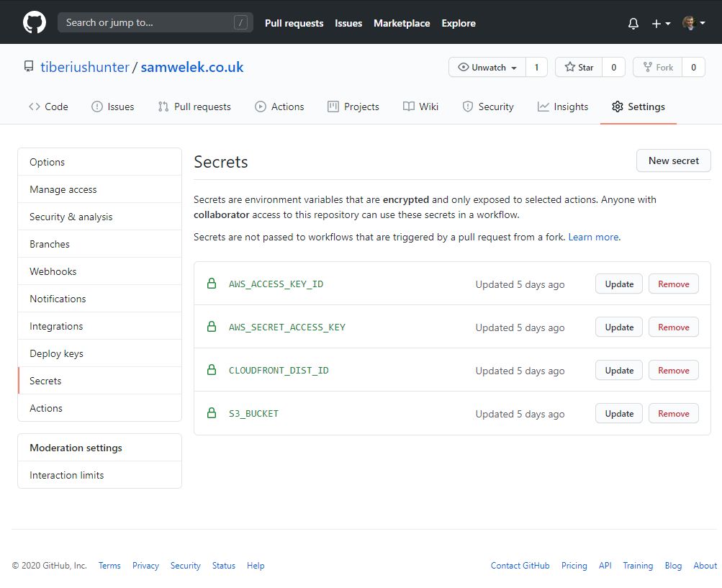Open Notifications settings
This screenshot has height=588, width=722.
[x=99, y=299]
